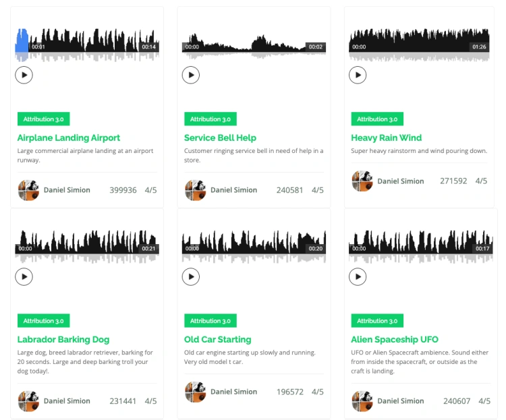Click the 4/5 rating on Labrador Barking card
Viewport: 506px width, 420px height.
point(150,401)
